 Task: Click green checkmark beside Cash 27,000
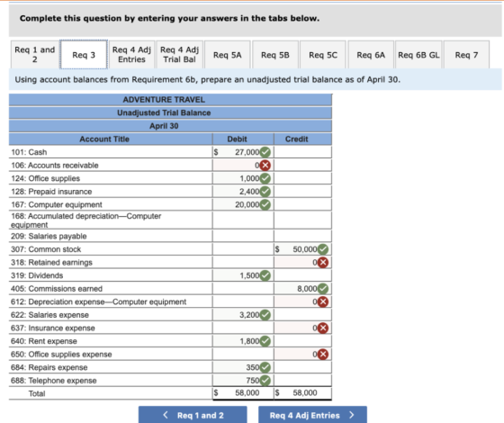(265, 152)
